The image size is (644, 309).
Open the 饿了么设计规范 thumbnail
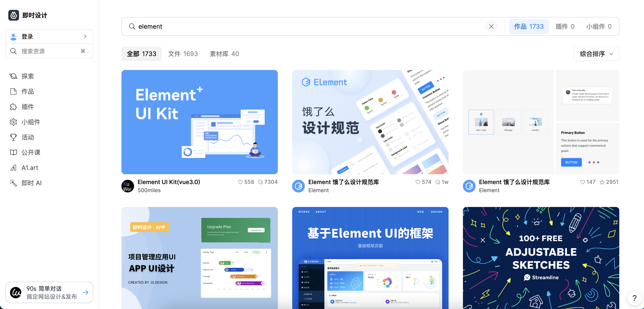(370, 122)
